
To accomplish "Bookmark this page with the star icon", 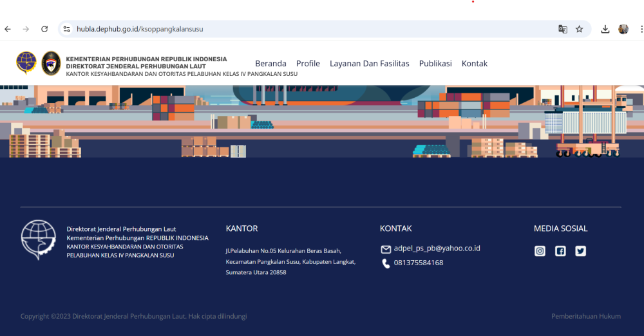I will point(579,29).
